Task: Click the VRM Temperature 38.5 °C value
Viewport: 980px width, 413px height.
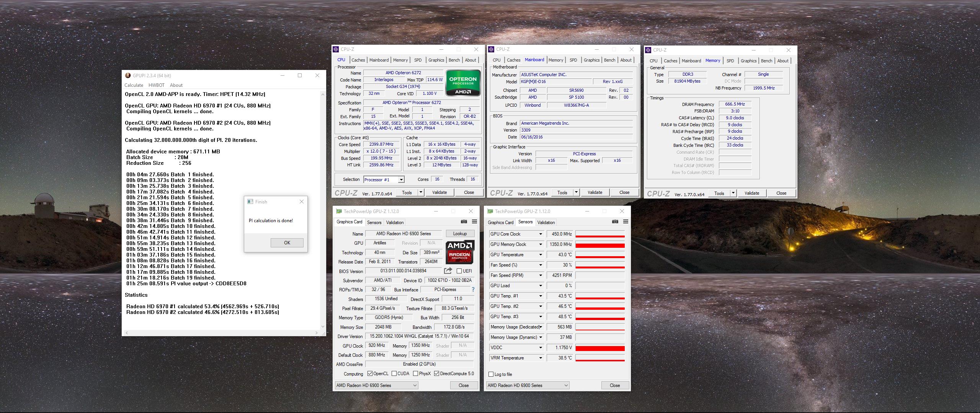Action: click(560, 358)
